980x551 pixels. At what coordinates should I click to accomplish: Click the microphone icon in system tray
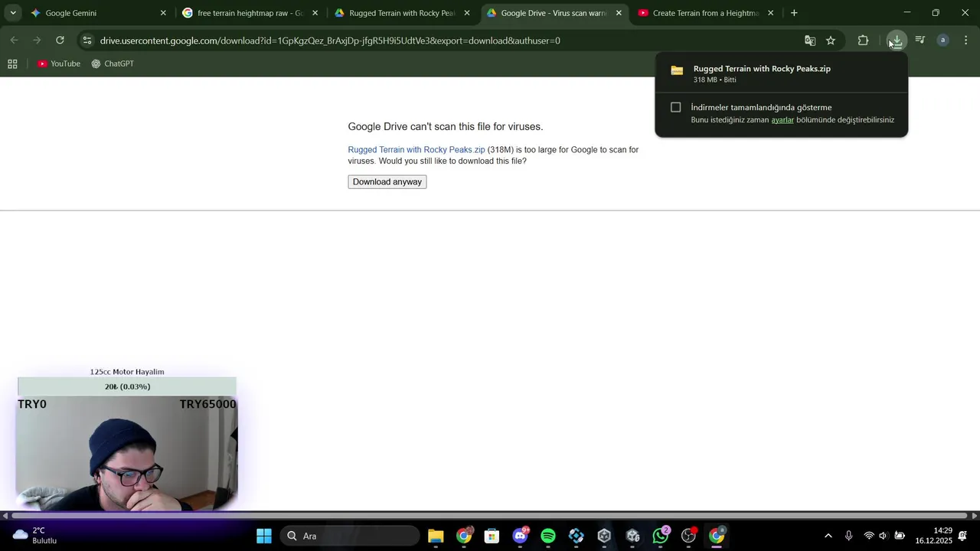[848, 536]
